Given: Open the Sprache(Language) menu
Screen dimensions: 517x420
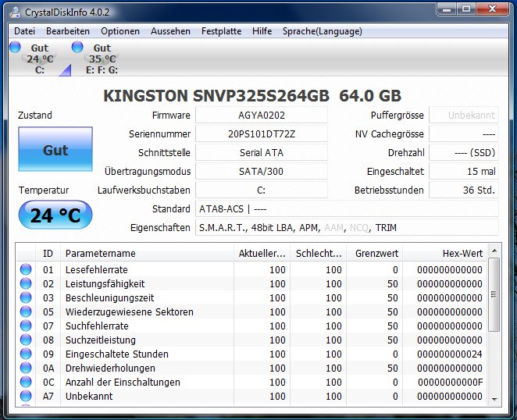Looking at the screenshot, I should click(x=322, y=31).
